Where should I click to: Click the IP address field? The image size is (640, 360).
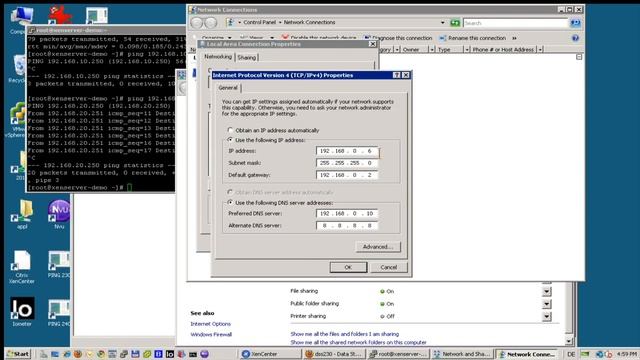click(x=347, y=151)
